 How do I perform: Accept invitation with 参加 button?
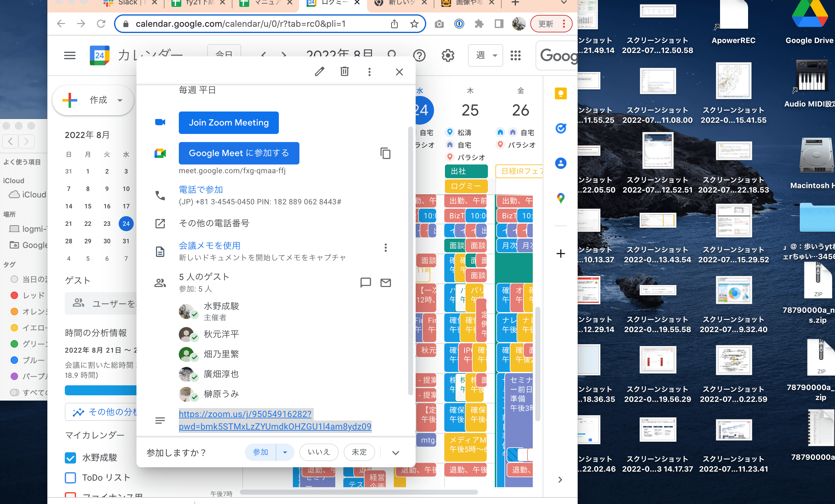pos(260,452)
